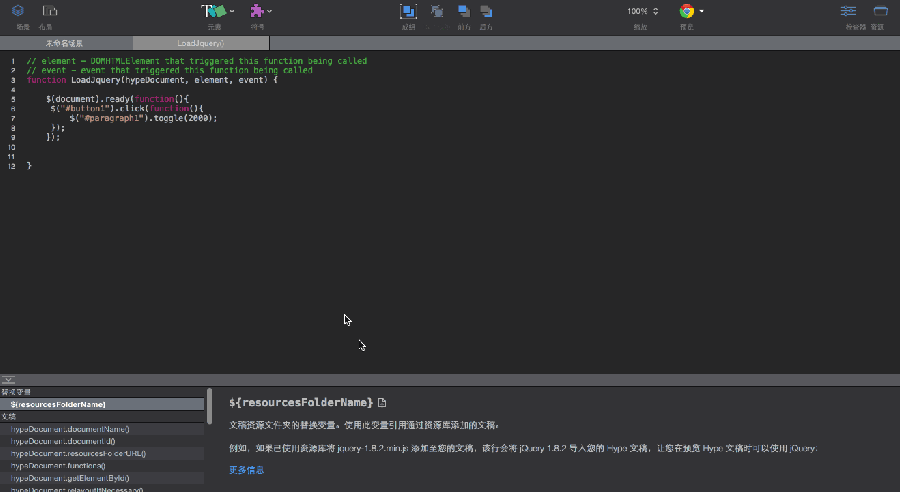The width and height of the screenshot is (900, 492).
Task: Click the Ungroup icon
Action: tap(437, 11)
